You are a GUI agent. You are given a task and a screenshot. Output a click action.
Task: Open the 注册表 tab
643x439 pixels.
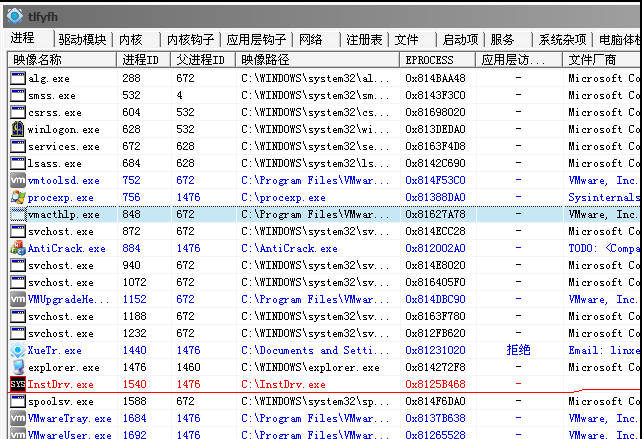pos(364,40)
